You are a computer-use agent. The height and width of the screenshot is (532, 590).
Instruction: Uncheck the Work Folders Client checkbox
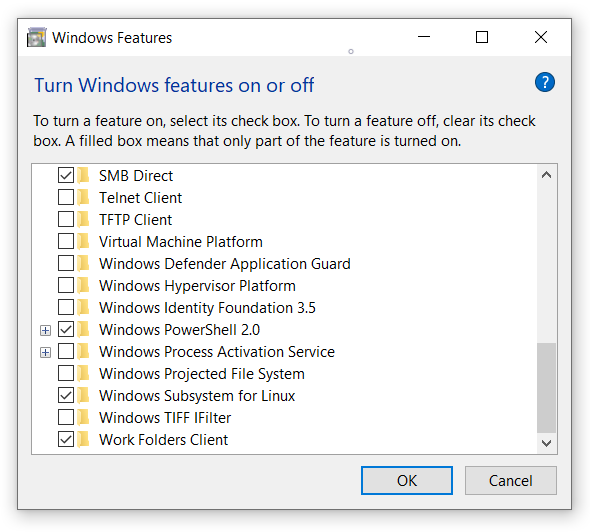pyautogui.click(x=66, y=439)
